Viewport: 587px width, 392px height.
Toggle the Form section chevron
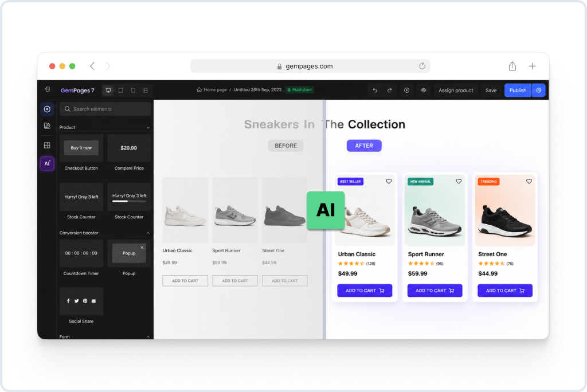coord(148,336)
